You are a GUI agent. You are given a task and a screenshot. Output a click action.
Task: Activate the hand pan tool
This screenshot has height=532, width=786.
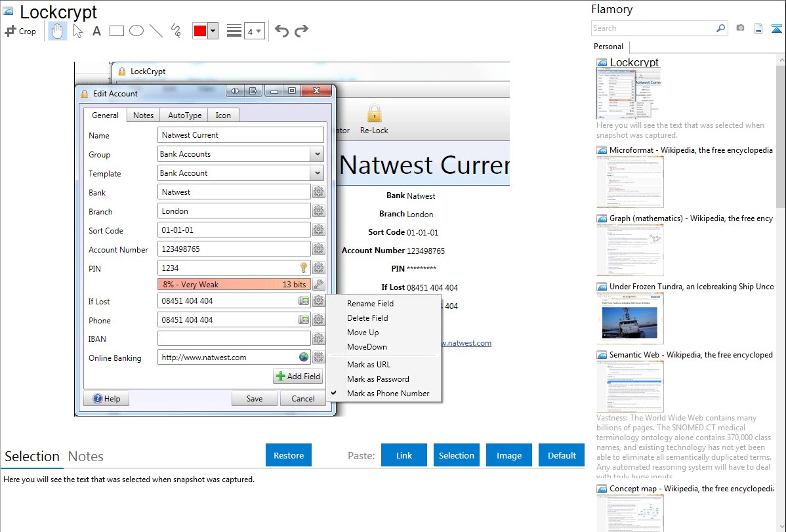[x=58, y=31]
